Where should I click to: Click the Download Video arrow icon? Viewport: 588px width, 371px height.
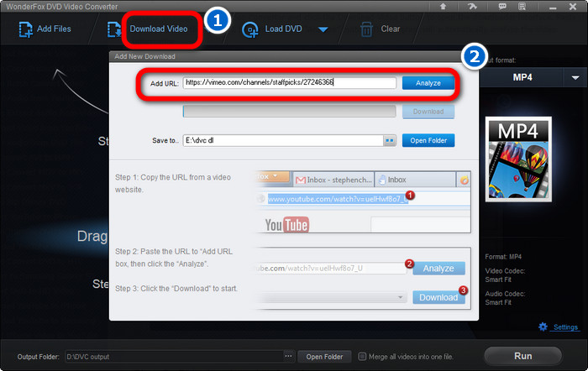tap(114, 29)
